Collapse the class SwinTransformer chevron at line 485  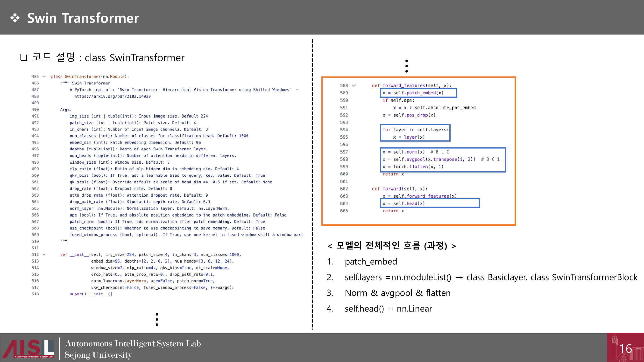point(44,77)
